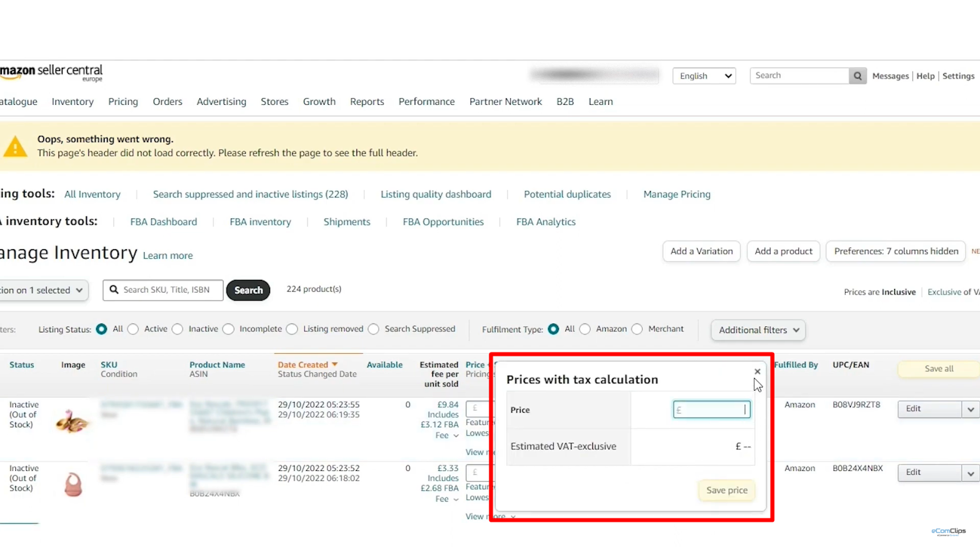Select the Active listing status radio

coord(133,329)
